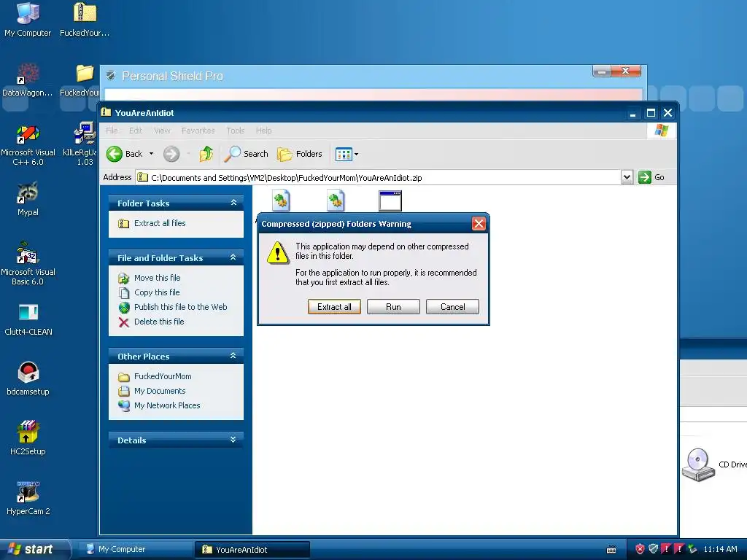This screenshot has height=560, width=747.
Task: Open My Network Places link
Action: click(167, 405)
